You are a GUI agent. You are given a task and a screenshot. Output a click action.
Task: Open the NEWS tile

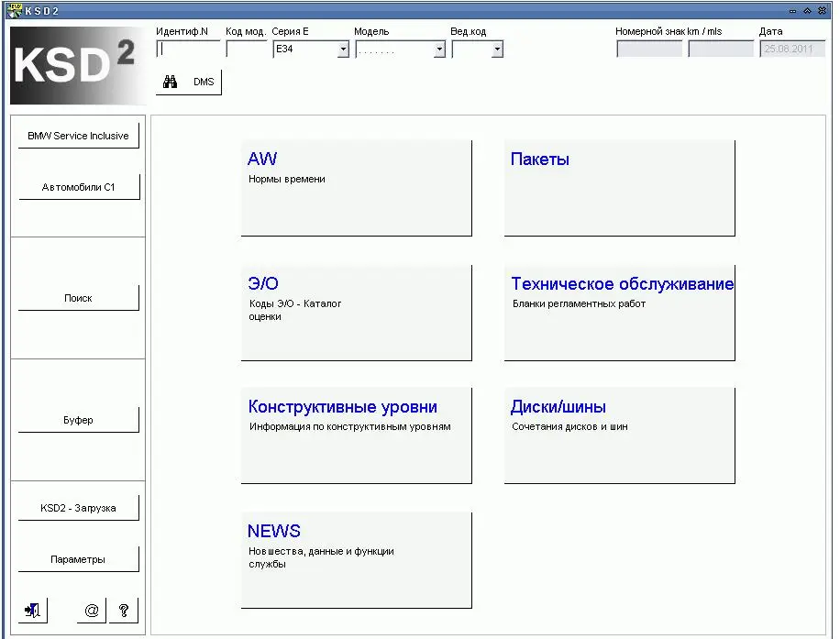point(356,560)
